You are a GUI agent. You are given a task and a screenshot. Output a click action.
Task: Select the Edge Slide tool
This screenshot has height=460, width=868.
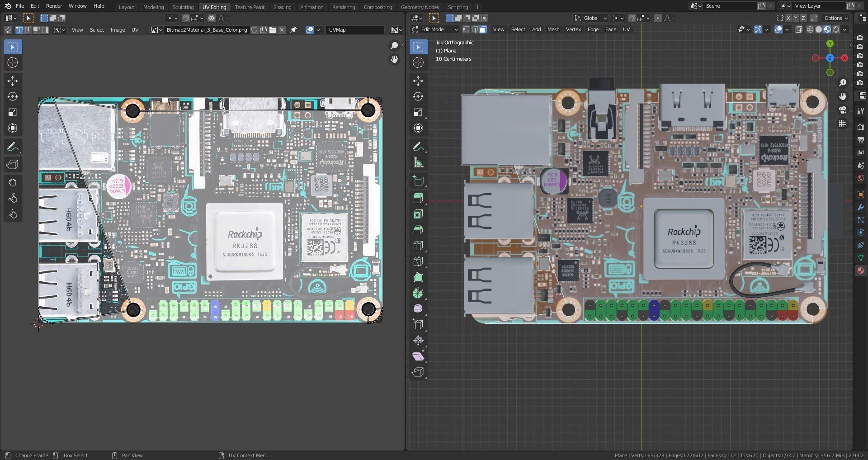coord(418,325)
